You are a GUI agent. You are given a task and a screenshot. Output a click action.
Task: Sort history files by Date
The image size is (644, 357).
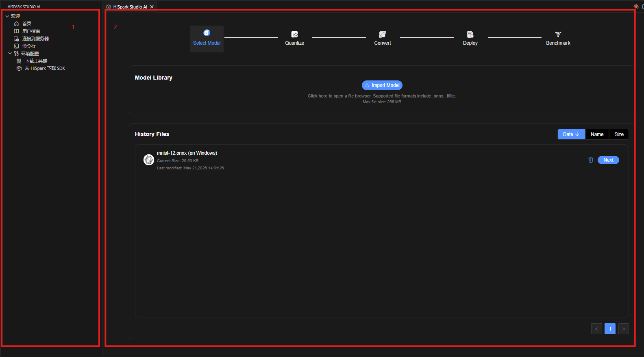pyautogui.click(x=571, y=134)
